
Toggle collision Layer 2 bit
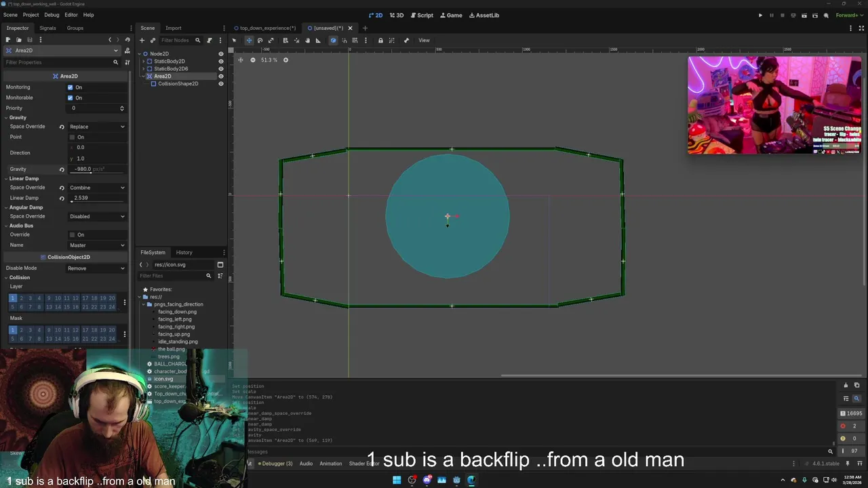21,298
